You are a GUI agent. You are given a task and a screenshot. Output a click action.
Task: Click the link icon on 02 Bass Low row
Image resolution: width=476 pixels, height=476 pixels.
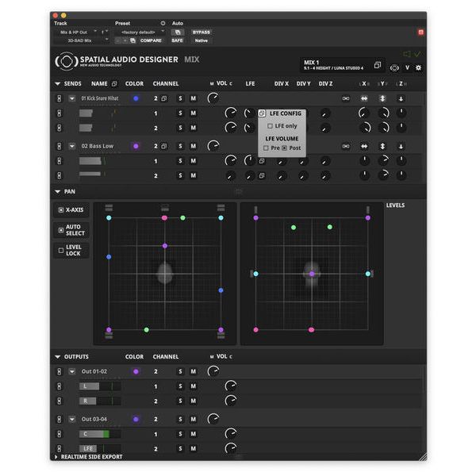345,146
